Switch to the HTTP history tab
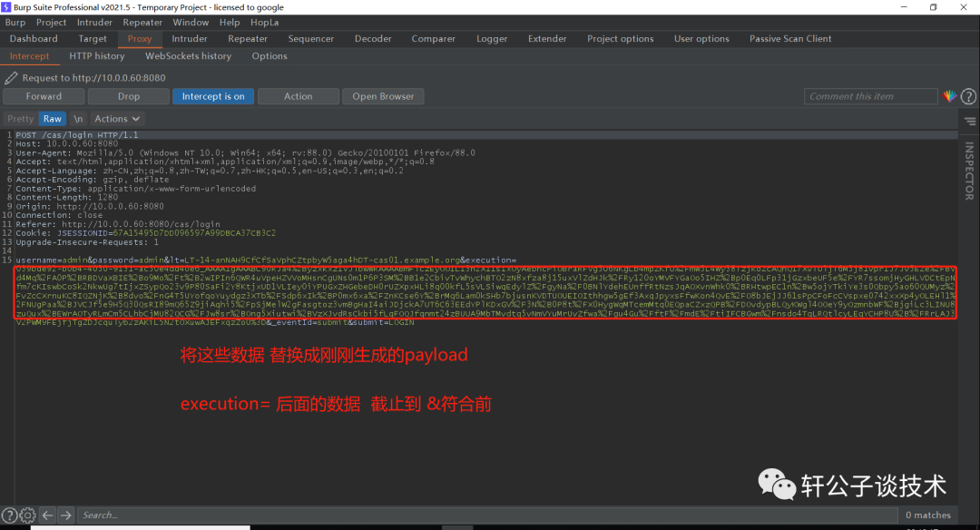This screenshot has height=530, width=980. (96, 55)
